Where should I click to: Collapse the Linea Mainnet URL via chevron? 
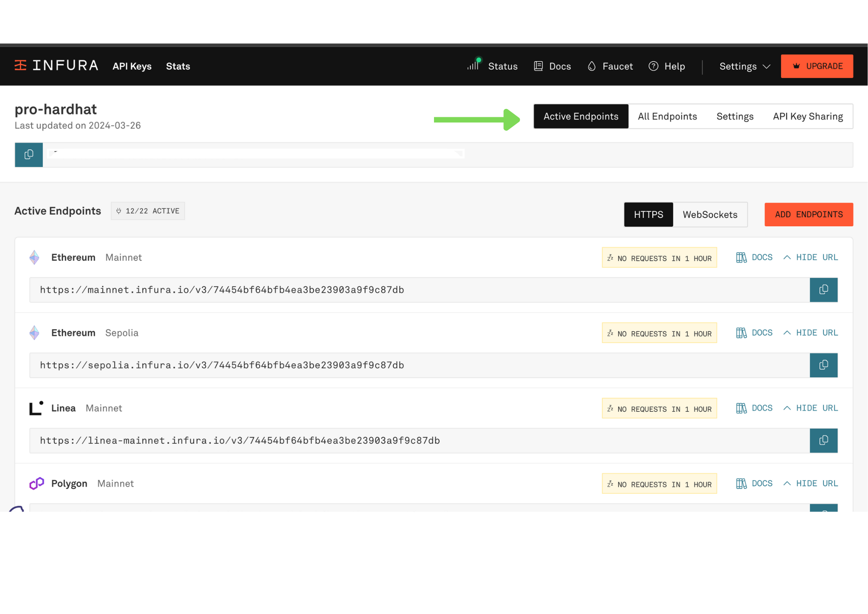pos(787,408)
